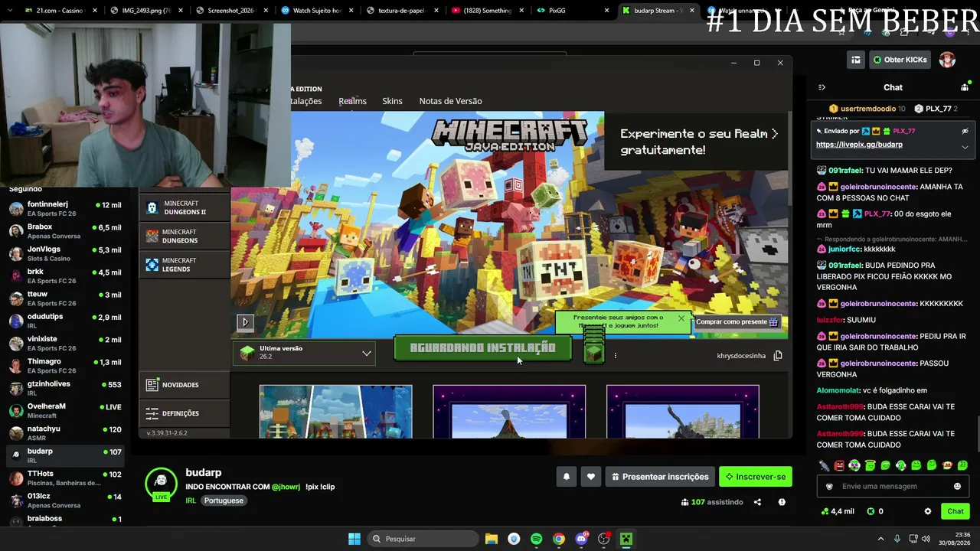Open Spotify from the taskbar
Image resolution: width=980 pixels, height=551 pixels.
(536, 539)
